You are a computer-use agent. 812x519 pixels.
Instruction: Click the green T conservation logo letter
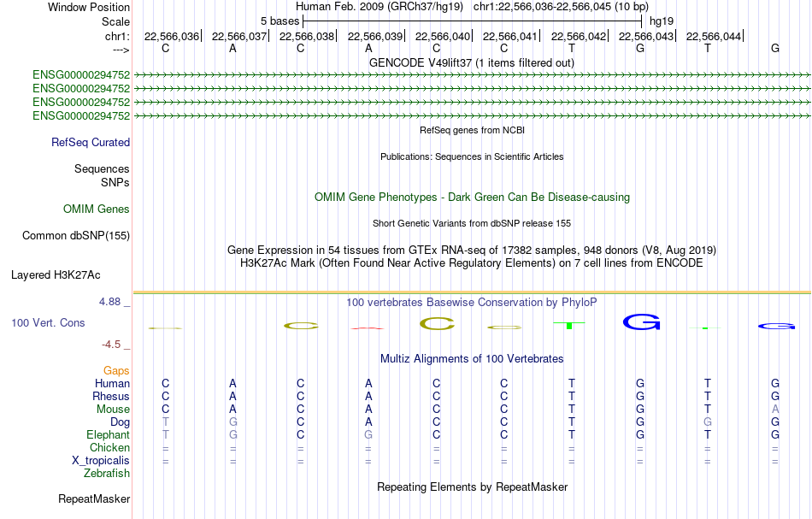pos(569,325)
